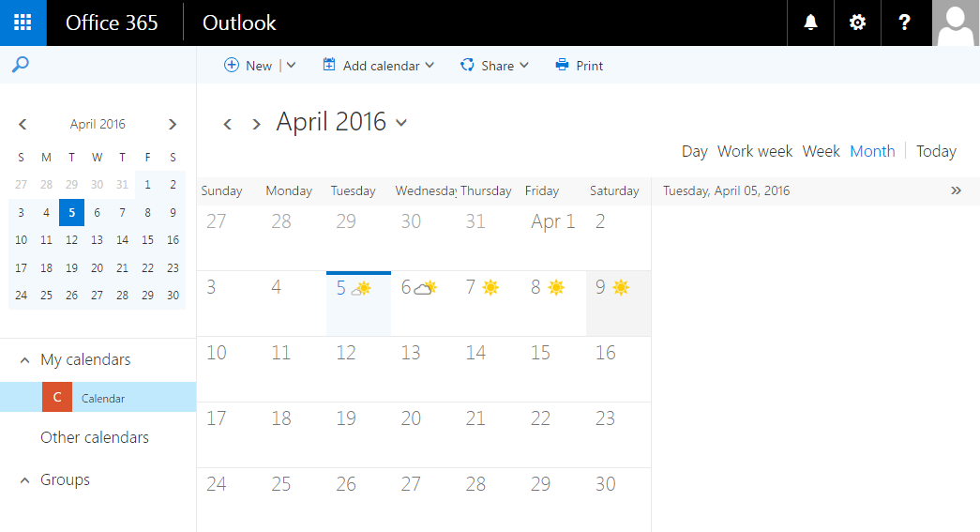980x532 pixels.
Task: Select the Calendar entry under My calendars
Action: click(98, 397)
